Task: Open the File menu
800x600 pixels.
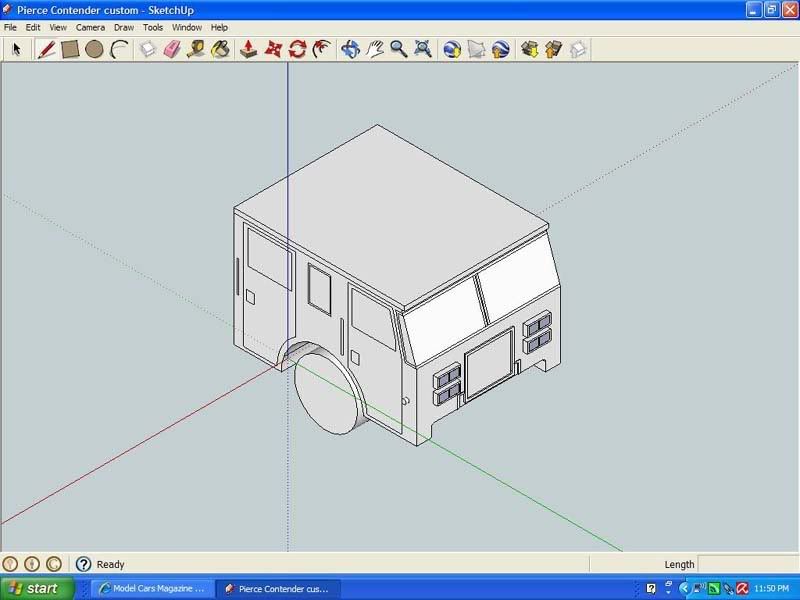Action: pyautogui.click(x=10, y=27)
